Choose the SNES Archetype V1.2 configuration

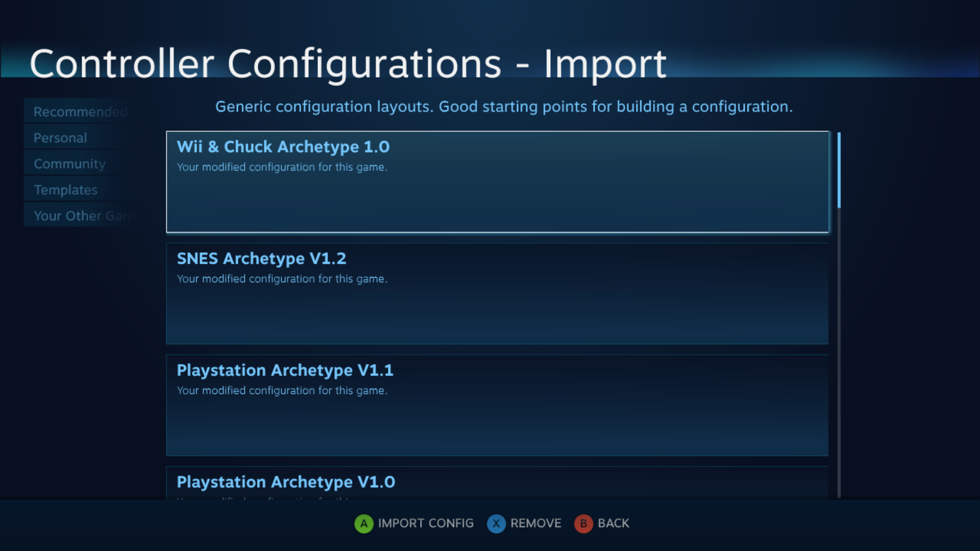point(497,293)
